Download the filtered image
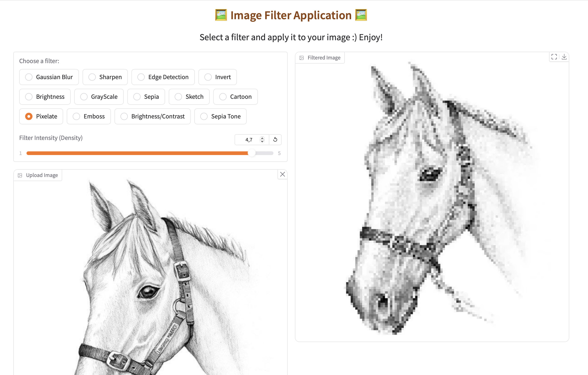 click(564, 57)
